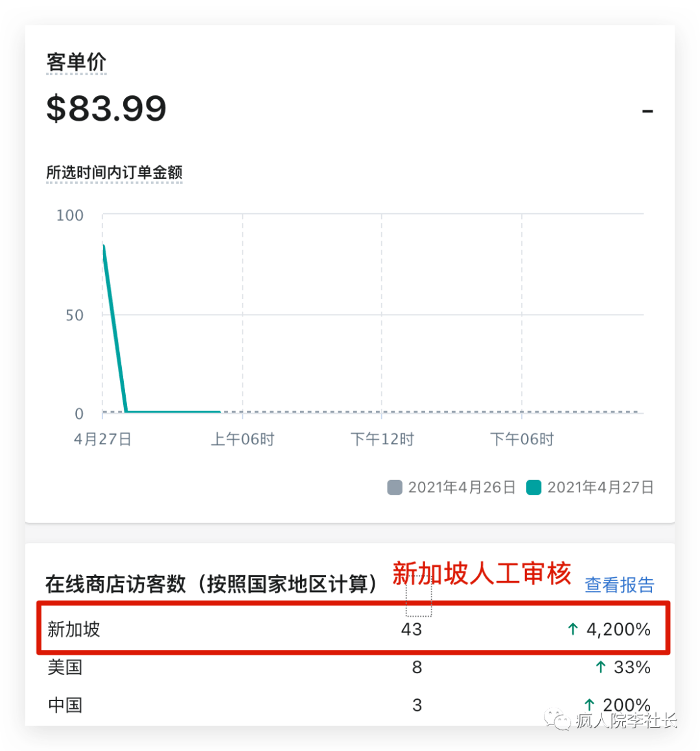Click the $83.99 average order value
Screen dimensions: 700x751
pyautogui.click(x=106, y=108)
